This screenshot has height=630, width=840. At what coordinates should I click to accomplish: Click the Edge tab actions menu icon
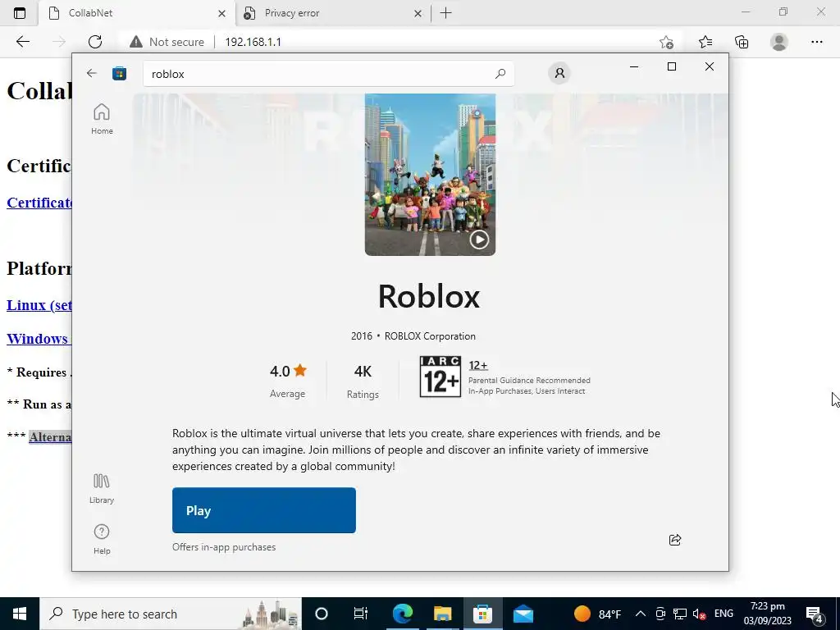20,13
